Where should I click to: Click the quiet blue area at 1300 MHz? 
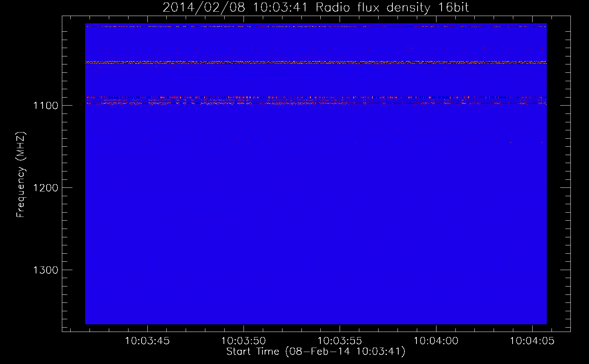[315, 270]
